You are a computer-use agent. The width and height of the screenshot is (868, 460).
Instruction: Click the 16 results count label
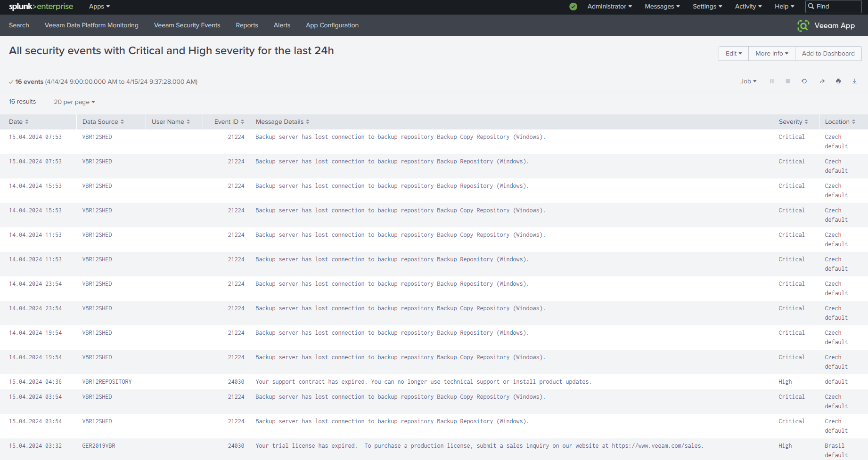(23, 102)
